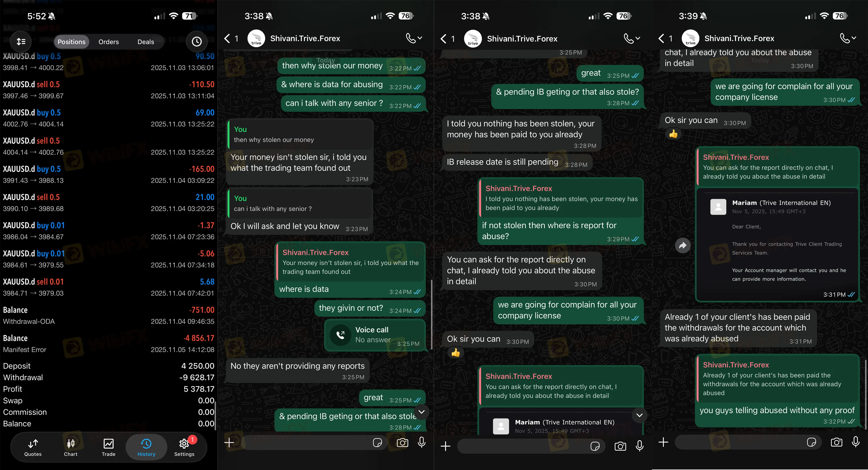This screenshot has height=470, width=868.
Task: Tap the Voice call No answer bubble
Action: click(375, 335)
